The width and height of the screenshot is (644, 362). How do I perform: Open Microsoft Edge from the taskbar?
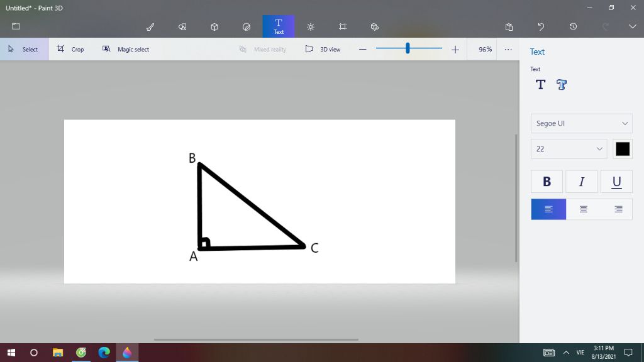104,353
